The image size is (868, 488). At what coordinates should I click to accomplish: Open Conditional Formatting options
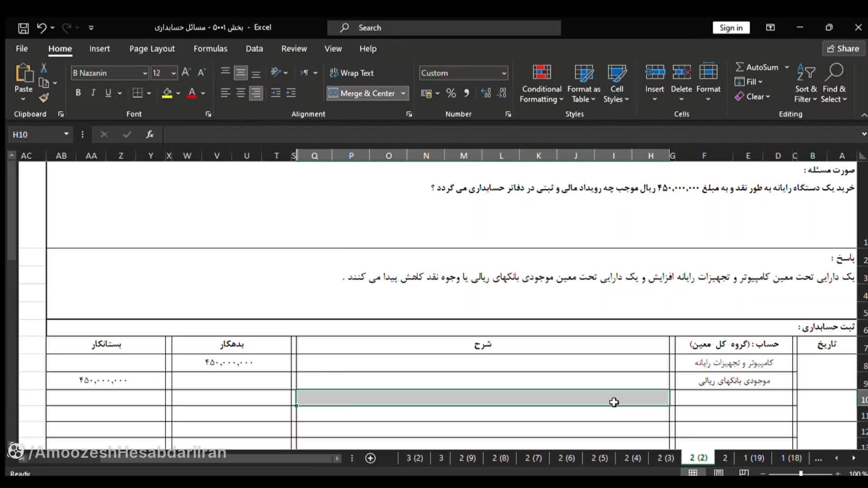tap(541, 83)
